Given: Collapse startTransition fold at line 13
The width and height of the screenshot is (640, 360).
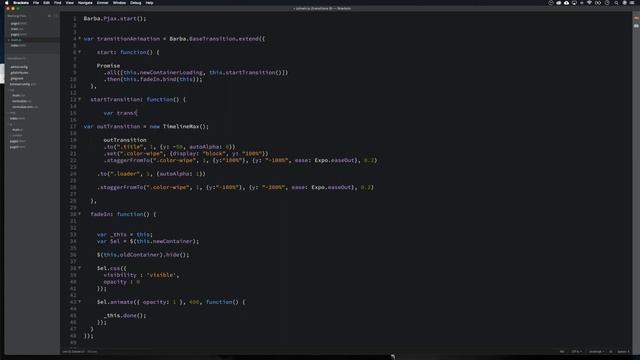Looking at the screenshot, I should 80,99.
